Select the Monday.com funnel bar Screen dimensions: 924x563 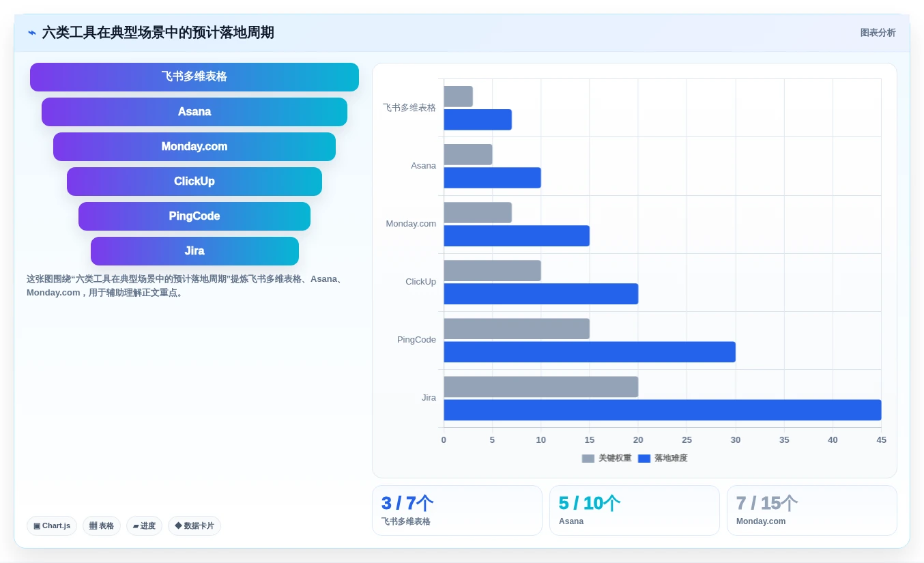click(x=194, y=147)
